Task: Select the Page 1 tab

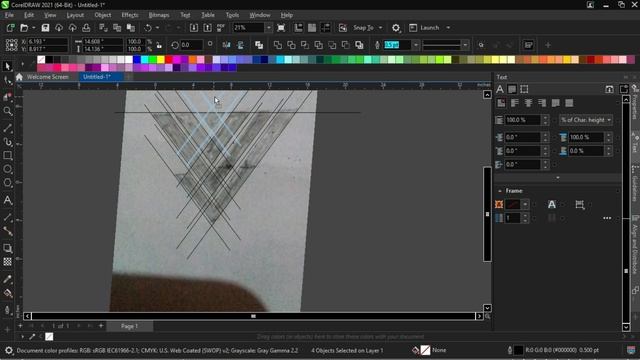Action: 129,326
